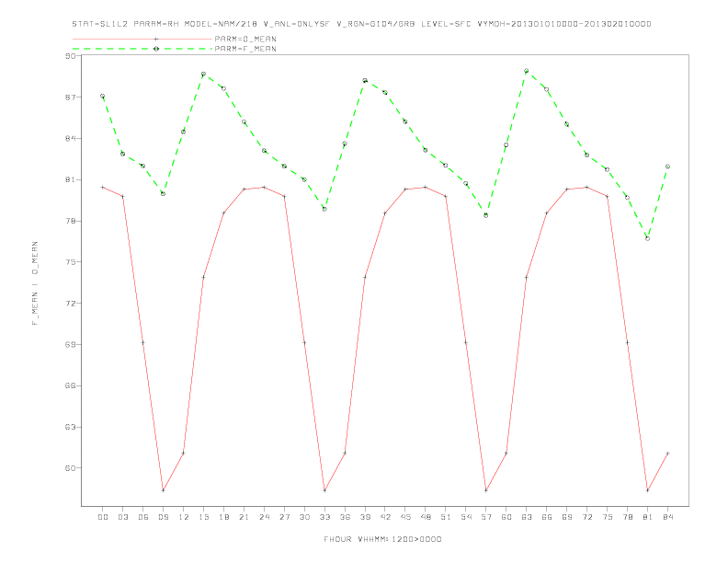Viewport: 728px width, 563px height.
Task: Select the red O_MEAN data point at hour 09
Action: click(163, 490)
